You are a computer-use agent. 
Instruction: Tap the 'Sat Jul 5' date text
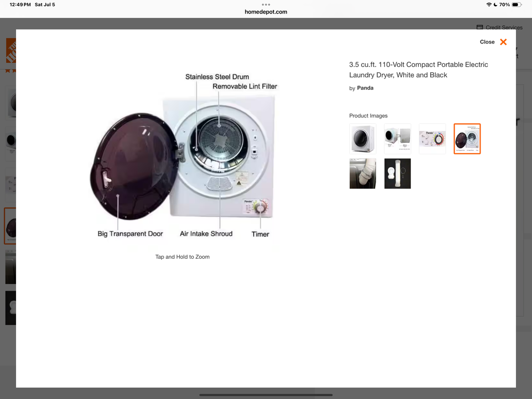click(45, 5)
